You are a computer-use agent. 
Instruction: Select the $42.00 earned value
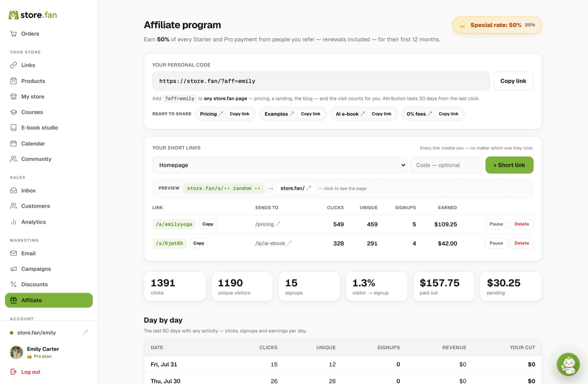[447, 243]
